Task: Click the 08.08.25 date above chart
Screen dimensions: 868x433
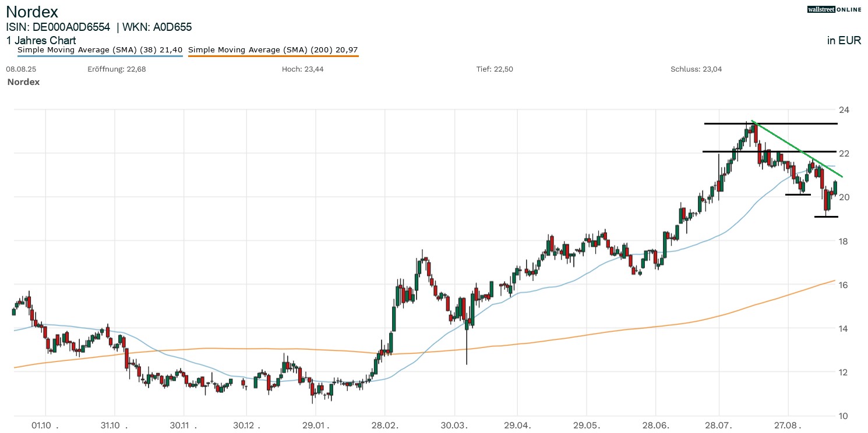Action: click(17, 69)
